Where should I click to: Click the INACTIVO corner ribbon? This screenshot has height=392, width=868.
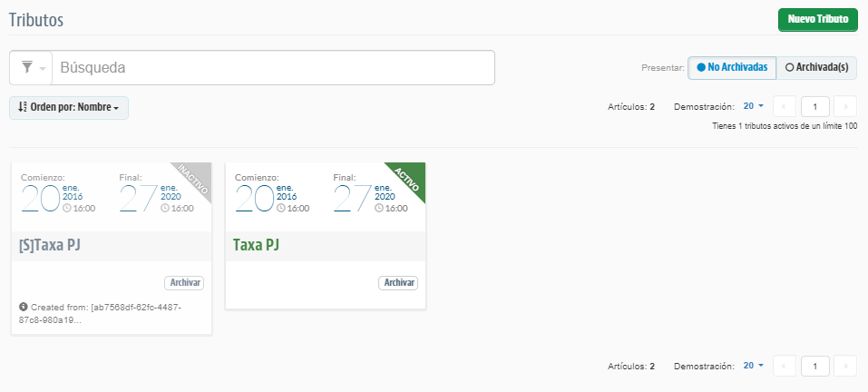click(194, 181)
